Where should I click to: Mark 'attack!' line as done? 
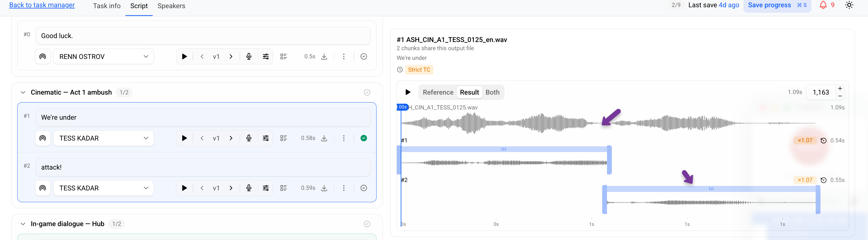364,188
